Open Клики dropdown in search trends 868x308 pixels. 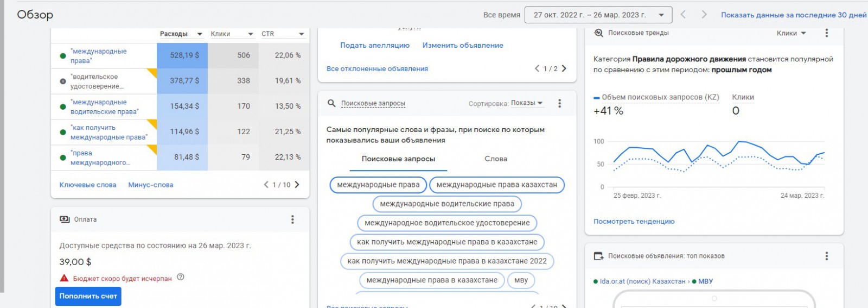792,33
